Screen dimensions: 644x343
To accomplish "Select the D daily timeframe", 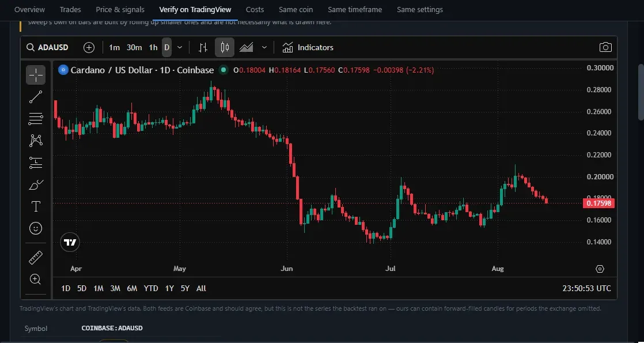I will [166, 47].
